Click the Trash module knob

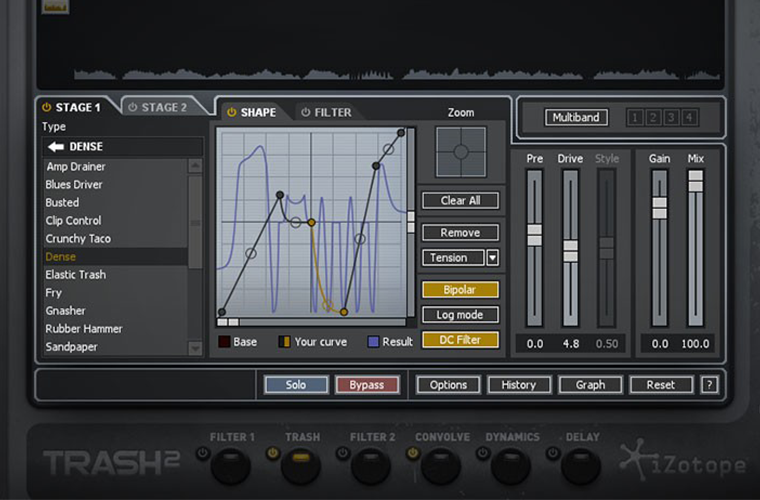point(301,466)
